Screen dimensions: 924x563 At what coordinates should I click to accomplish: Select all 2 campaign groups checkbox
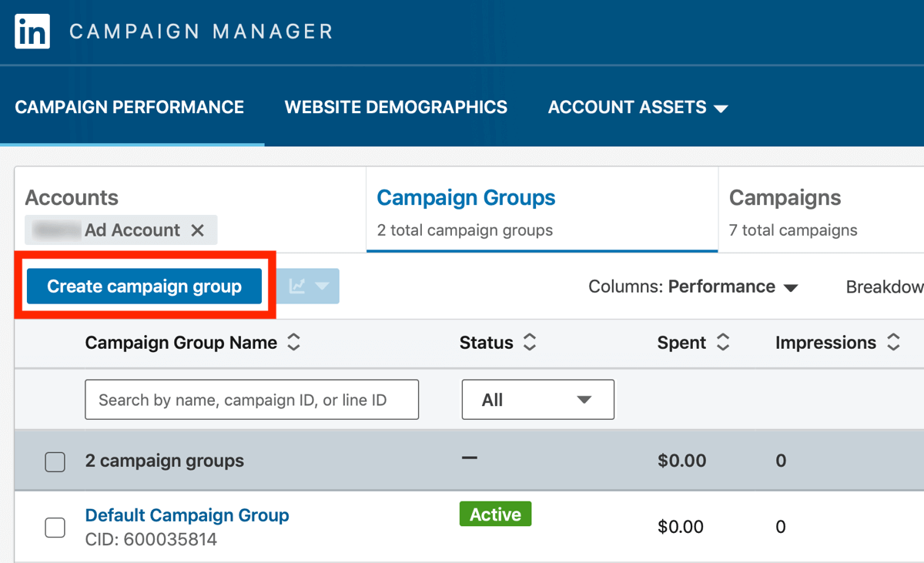55,461
